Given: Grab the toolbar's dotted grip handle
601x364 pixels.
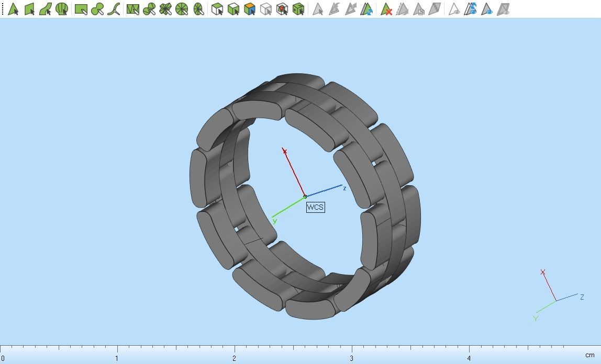Looking at the screenshot, I should tap(3, 9).
